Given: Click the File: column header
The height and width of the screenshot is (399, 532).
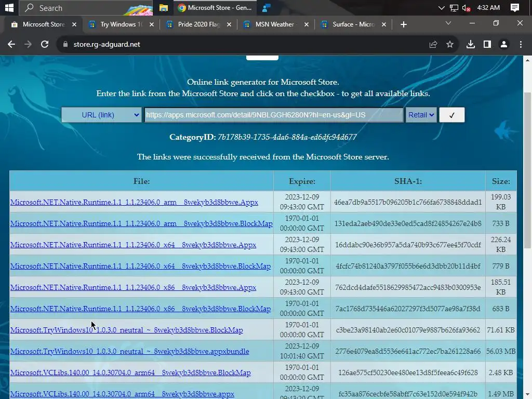Looking at the screenshot, I should (x=141, y=181).
